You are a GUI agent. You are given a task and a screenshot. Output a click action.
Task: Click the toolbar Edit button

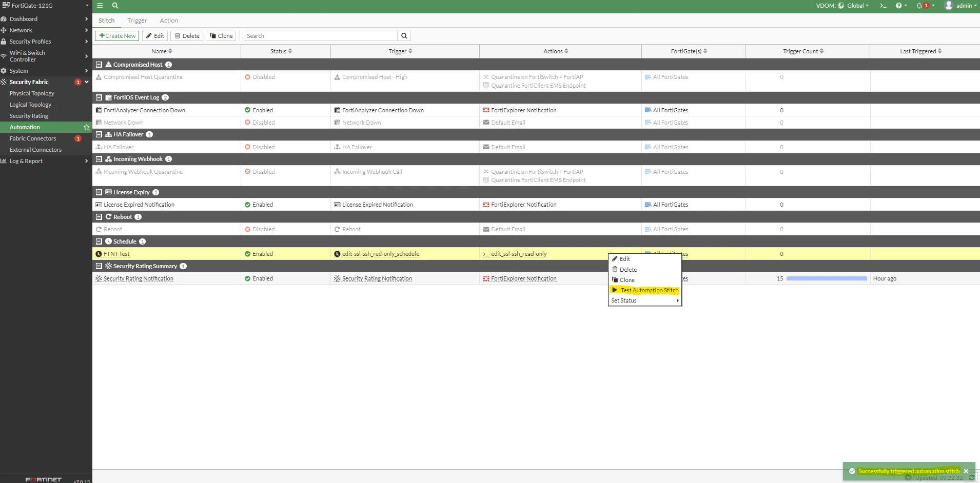[x=155, y=36]
